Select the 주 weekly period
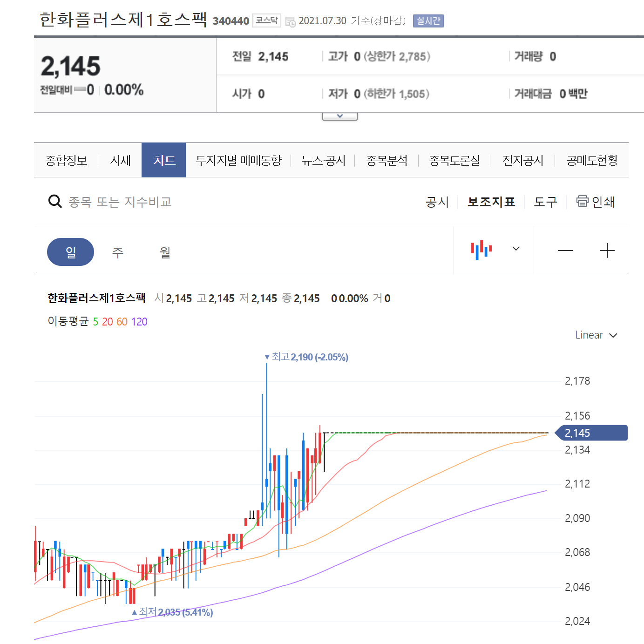 click(118, 252)
